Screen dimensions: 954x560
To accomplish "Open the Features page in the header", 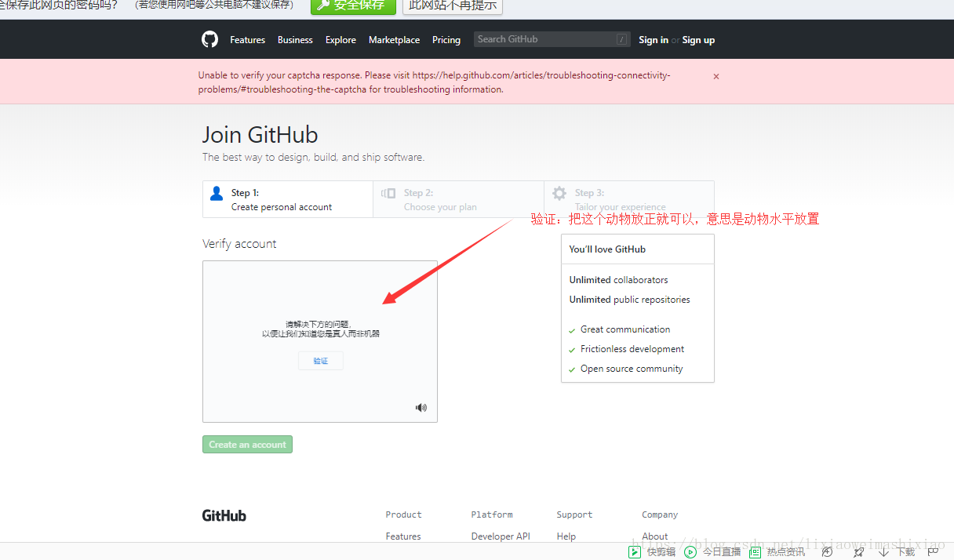I will click(x=247, y=40).
